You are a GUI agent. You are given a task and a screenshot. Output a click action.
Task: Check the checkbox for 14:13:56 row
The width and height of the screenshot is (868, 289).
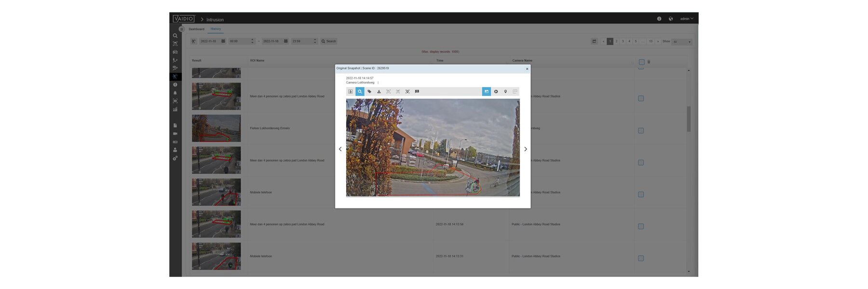click(641, 226)
